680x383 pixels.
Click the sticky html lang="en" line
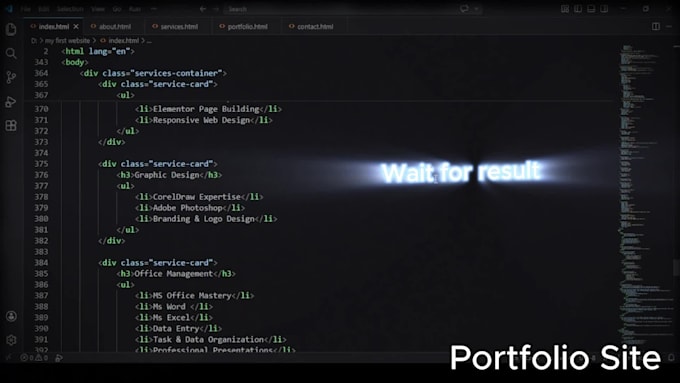[98, 51]
